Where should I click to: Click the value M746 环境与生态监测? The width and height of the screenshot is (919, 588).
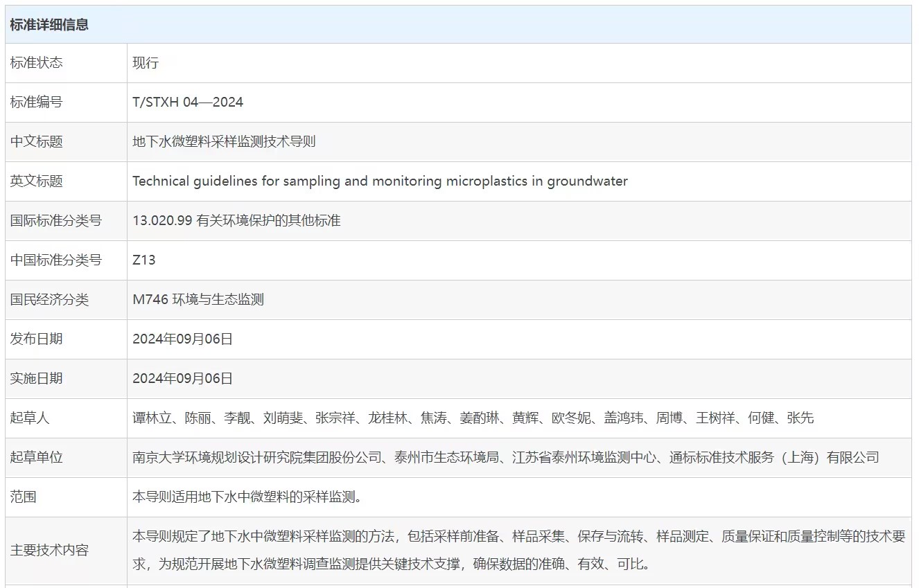pyautogui.click(x=198, y=300)
